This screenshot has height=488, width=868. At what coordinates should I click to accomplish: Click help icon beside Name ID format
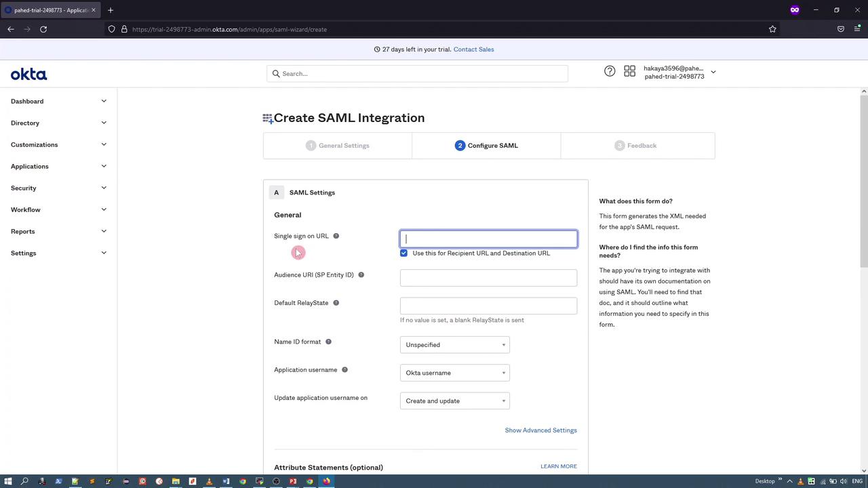click(x=328, y=342)
